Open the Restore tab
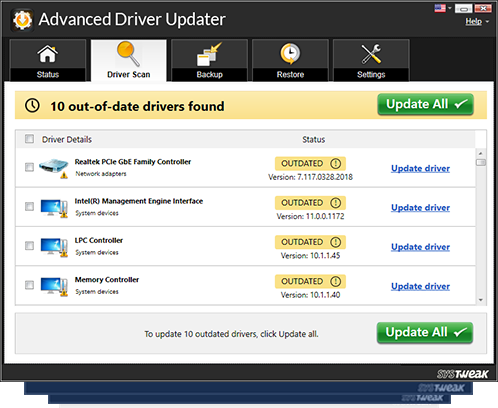This screenshot has height=408, width=498. click(x=290, y=60)
